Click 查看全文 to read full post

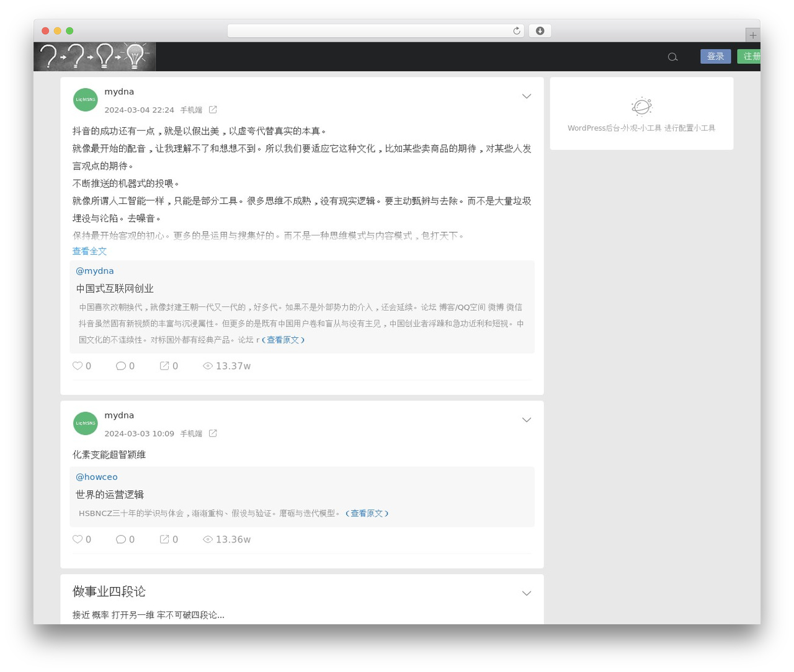(89, 251)
